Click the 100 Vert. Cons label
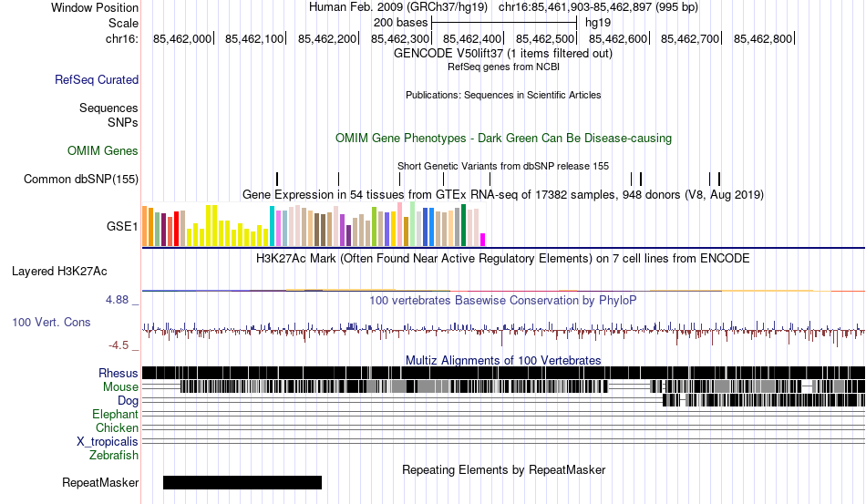The height and width of the screenshot is (504, 866). pyautogui.click(x=51, y=322)
